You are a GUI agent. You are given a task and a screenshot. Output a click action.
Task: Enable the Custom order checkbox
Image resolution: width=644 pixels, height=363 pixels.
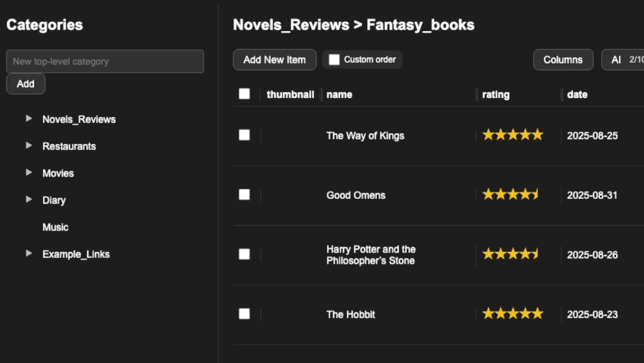point(336,59)
